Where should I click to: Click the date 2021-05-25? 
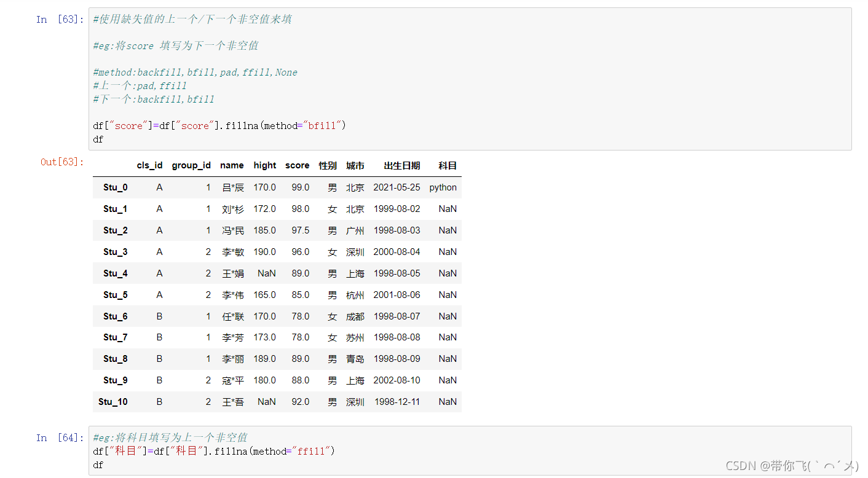[397, 187]
